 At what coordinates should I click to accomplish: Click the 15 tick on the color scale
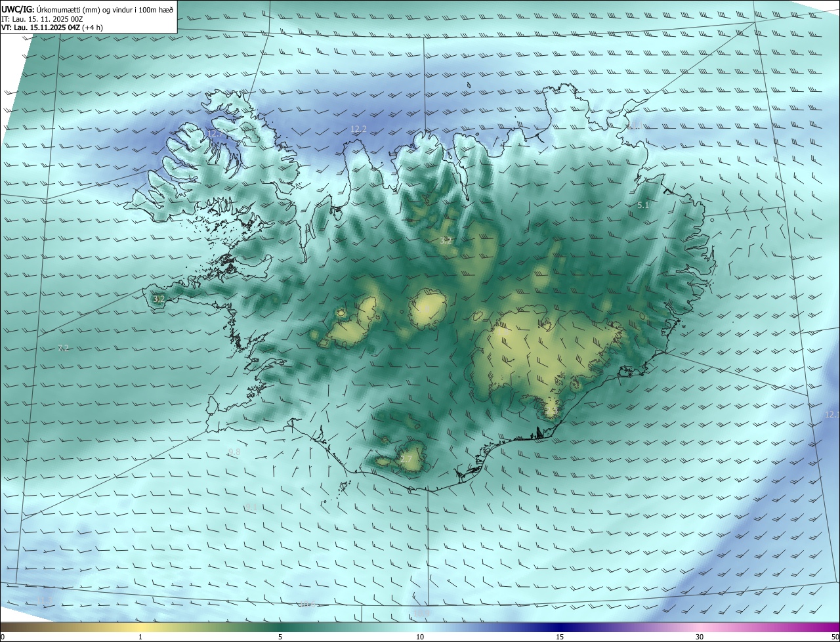pos(560,637)
